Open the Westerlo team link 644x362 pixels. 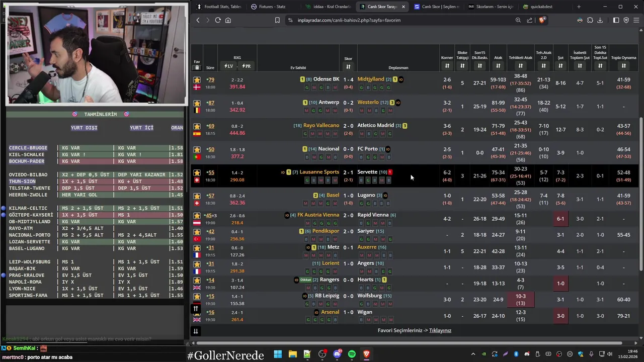(x=368, y=102)
